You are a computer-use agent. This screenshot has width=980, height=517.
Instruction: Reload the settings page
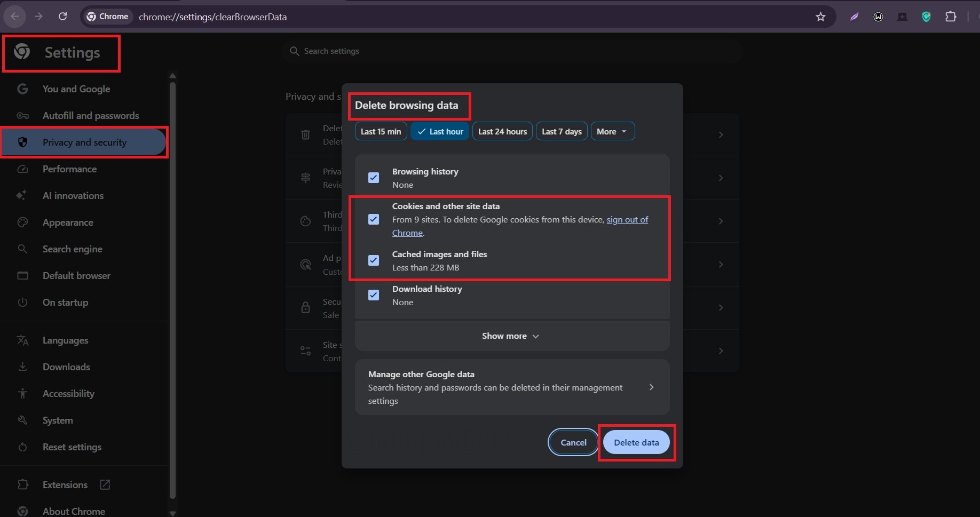click(62, 17)
